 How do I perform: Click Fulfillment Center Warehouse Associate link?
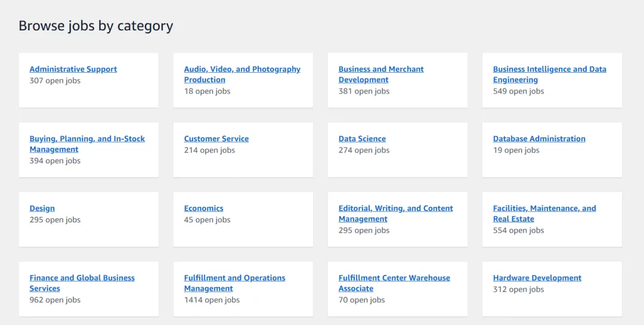click(x=394, y=283)
